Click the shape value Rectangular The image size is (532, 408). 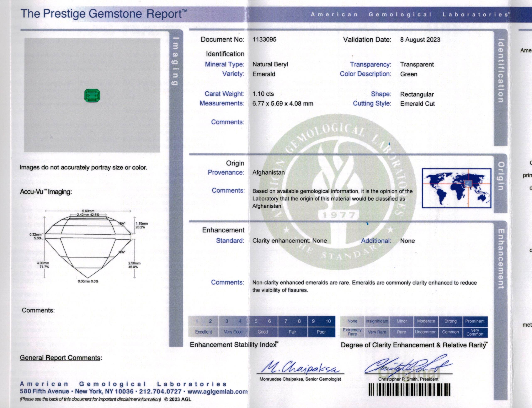(x=417, y=94)
